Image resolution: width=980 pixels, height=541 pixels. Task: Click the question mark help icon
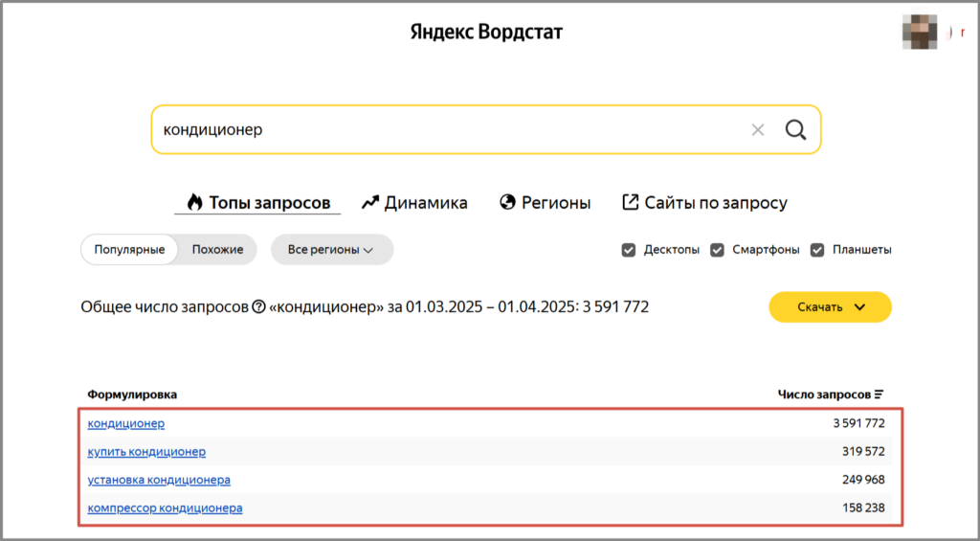click(x=257, y=307)
